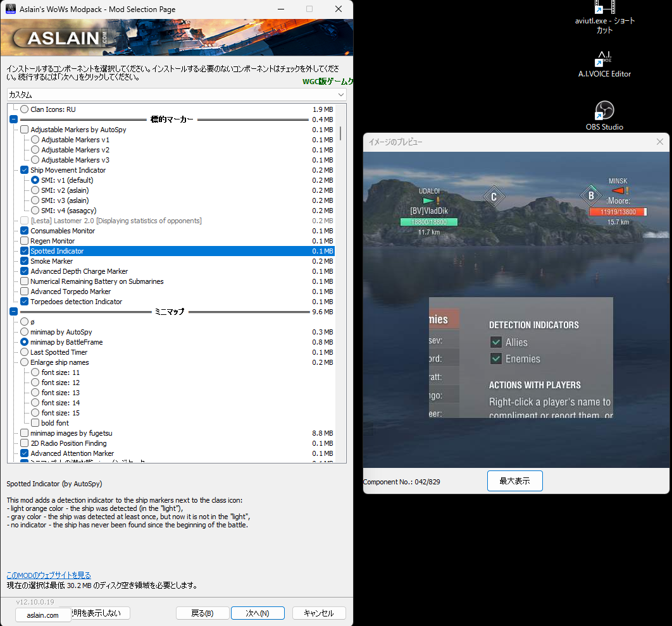The width and height of the screenshot is (672, 626).
Task: Enable the Regen Monitor mod
Action: [24, 241]
